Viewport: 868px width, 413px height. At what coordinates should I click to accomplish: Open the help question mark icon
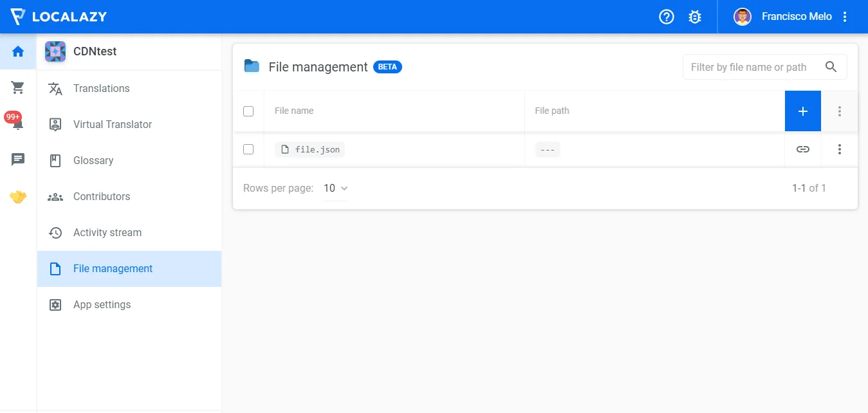click(x=667, y=17)
